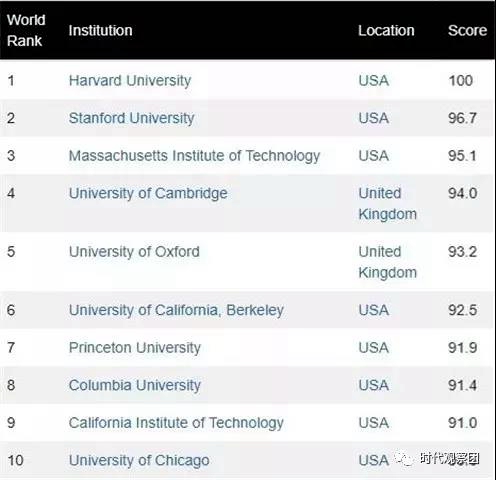Viewport: 496px width, 480px height.
Task: Open the Stanford University link
Action: click(131, 118)
